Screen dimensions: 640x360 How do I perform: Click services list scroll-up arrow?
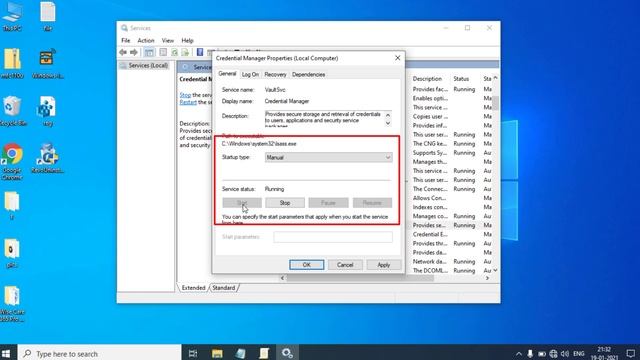point(496,78)
